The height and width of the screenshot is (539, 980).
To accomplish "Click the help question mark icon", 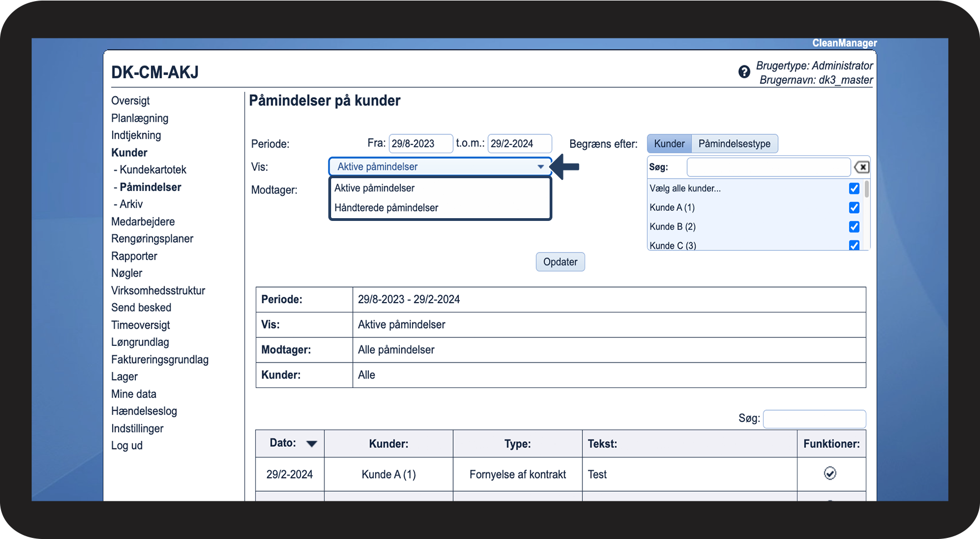I will point(744,72).
